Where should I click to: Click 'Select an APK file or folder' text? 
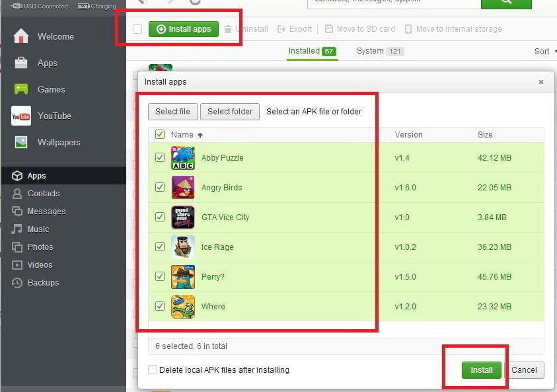click(314, 112)
